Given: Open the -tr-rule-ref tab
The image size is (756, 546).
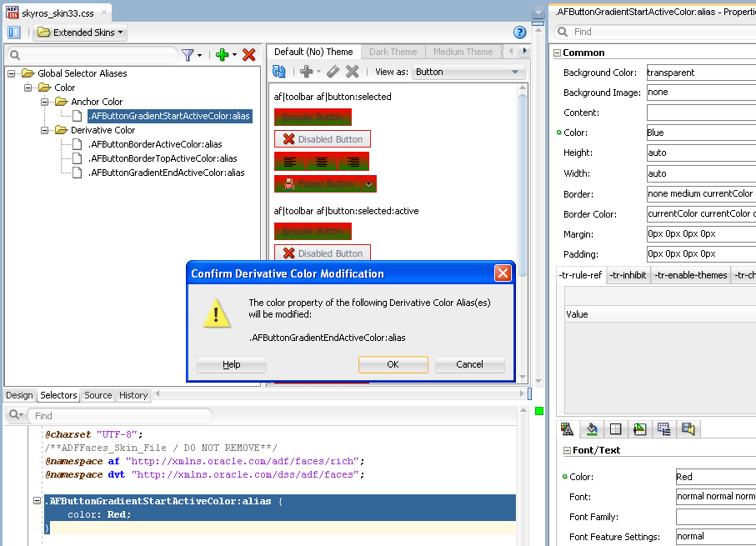Looking at the screenshot, I should (580, 275).
